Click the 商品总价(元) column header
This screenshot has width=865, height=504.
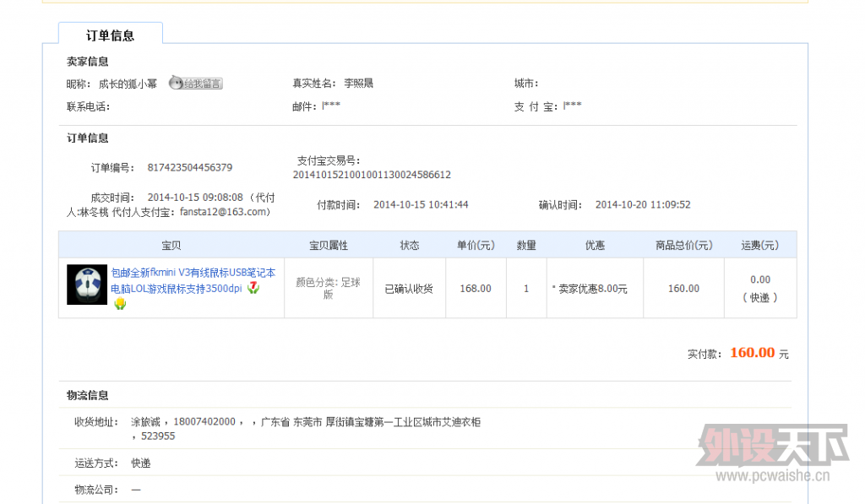pyautogui.click(x=683, y=246)
